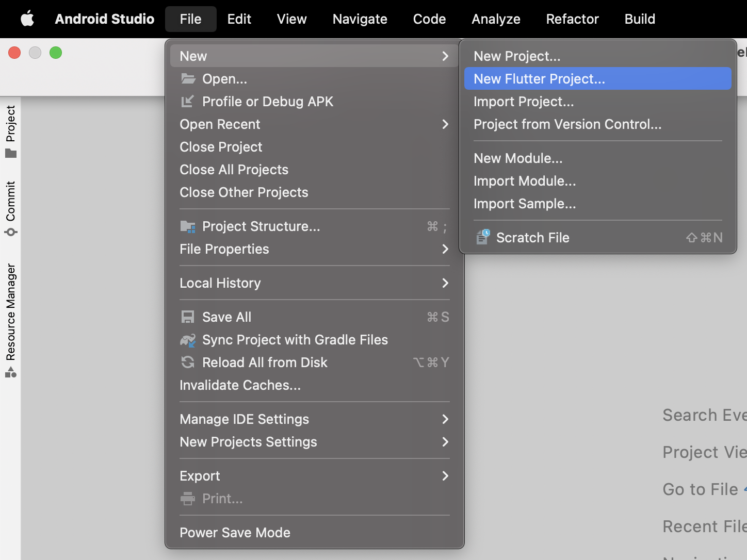Image resolution: width=747 pixels, height=560 pixels.
Task: Open the Navigate menu
Action: pos(360,19)
